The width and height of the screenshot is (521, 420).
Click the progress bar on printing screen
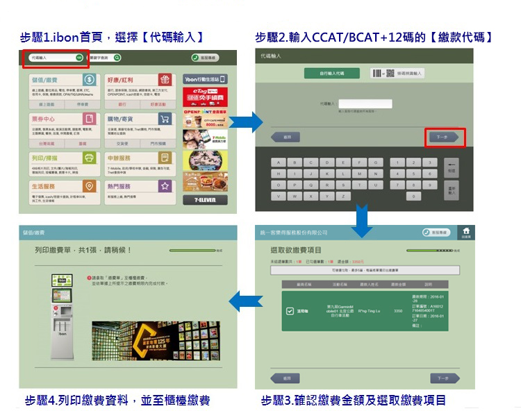pyautogui.click(x=192, y=251)
